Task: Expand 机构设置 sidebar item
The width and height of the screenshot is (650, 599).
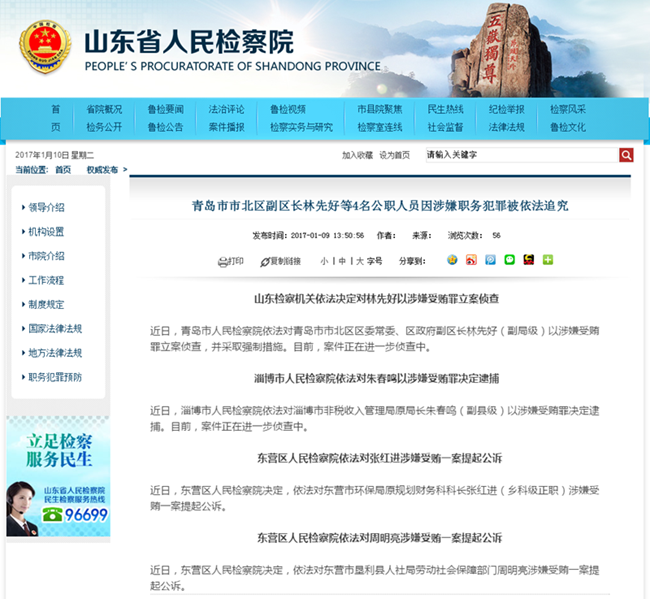Action: click(x=46, y=231)
